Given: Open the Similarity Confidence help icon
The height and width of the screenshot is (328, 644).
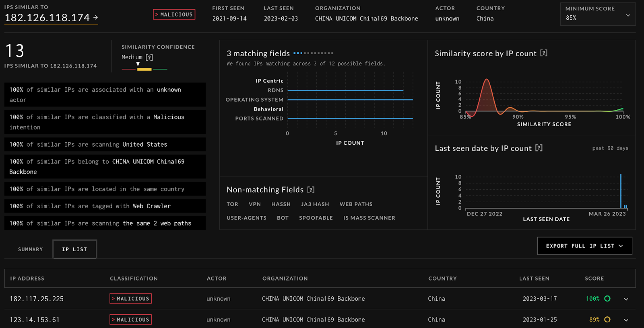Looking at the screenshot, I should [149, 57].
